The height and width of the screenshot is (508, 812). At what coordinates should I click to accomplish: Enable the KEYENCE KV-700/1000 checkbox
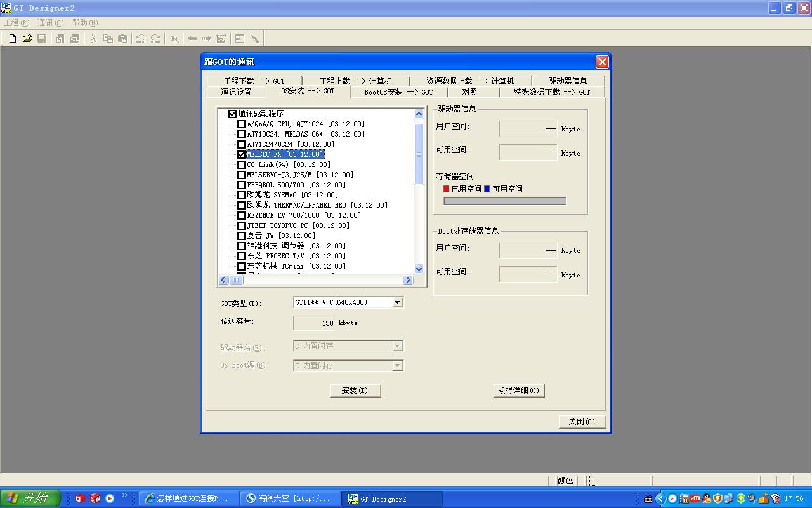[x=241, y=215]
